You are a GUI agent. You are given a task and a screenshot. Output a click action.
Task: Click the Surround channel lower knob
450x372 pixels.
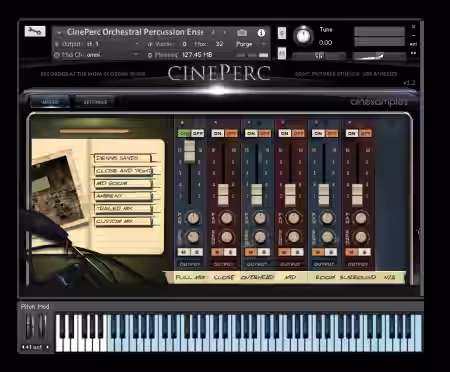coord(361,237)
